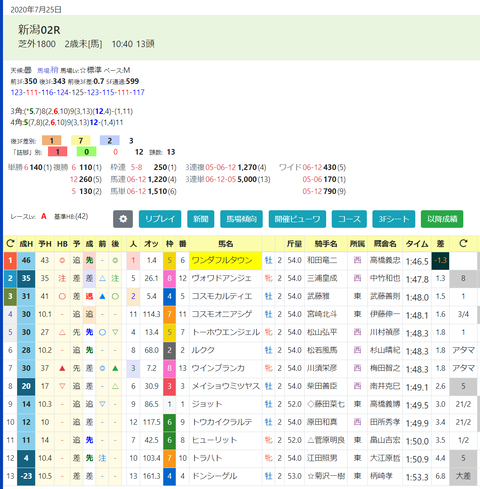Click the ワイド 06-12 payout 430
This screenshot has height=489, width=480.
tap(330, 167)
